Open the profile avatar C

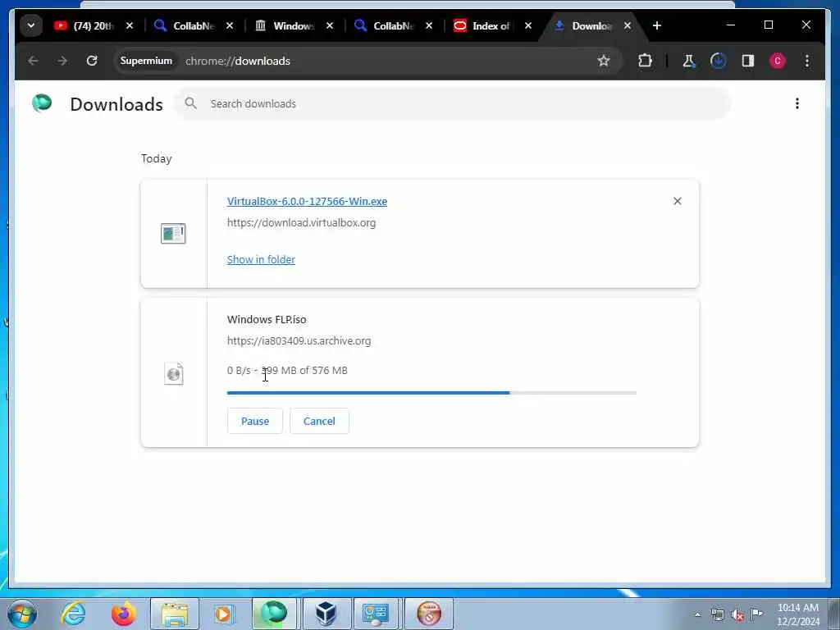coord(778,61)
